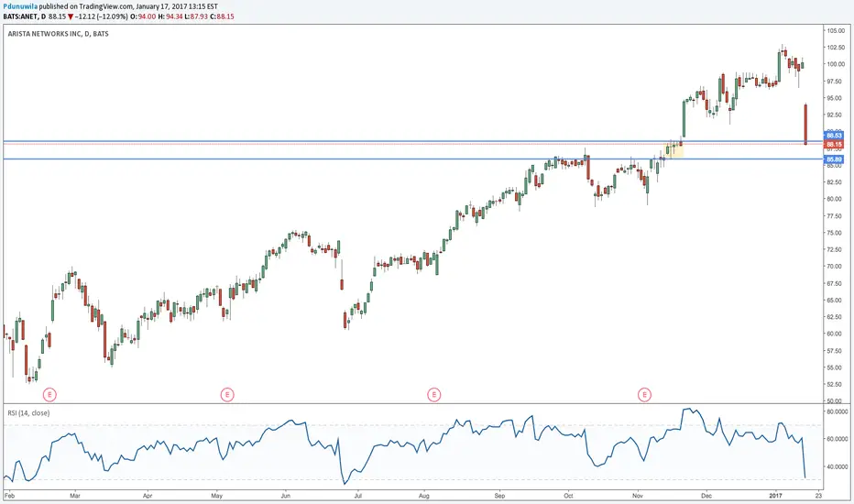Image resolution: width=854 pixels, height=504 pixels.
Task: Click the May earnings E marker
Action: (227, 394)
